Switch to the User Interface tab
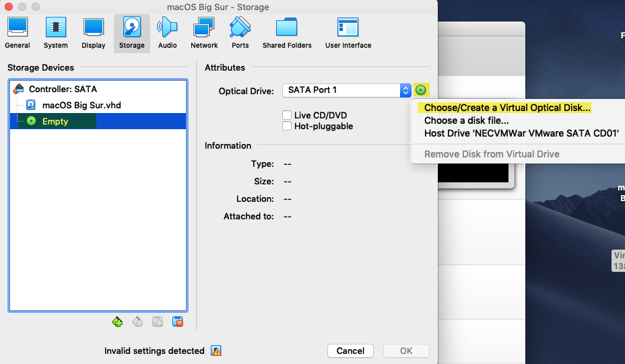Image resolution: width=625 pixels, height=364 pixels. 348,34
